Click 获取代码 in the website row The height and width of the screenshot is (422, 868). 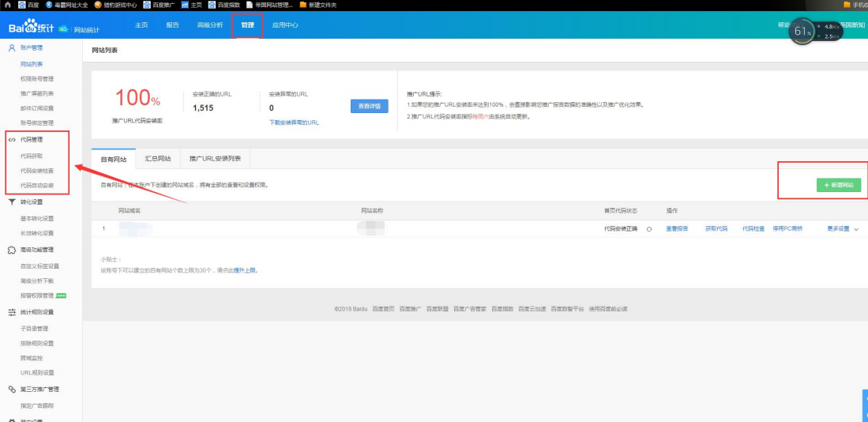(x=716, y=228)
